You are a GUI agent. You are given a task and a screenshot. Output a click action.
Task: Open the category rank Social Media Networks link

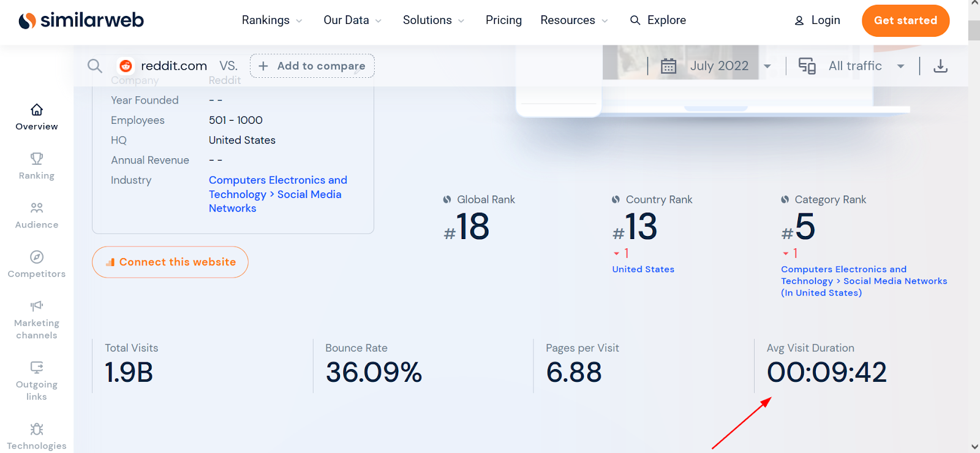click(895, 281)
